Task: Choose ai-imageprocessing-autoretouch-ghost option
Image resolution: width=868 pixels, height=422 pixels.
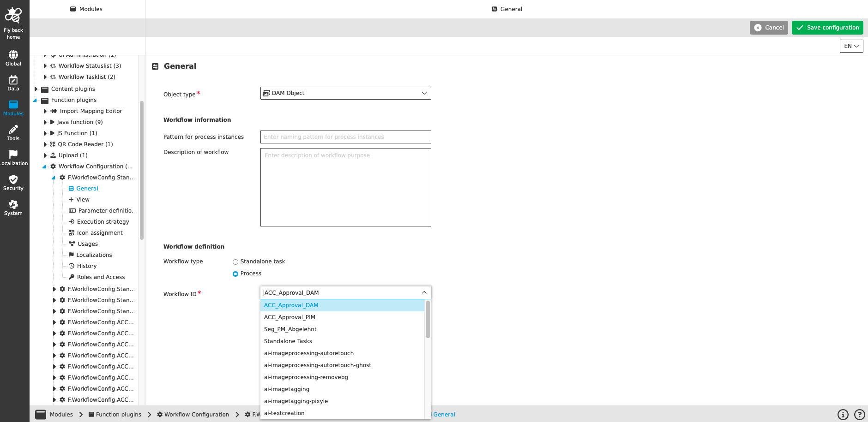Action: 342,365
